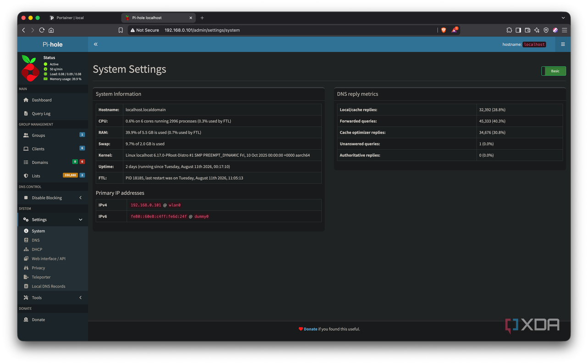Click the Query Log file icon

[x=26, y=113]
